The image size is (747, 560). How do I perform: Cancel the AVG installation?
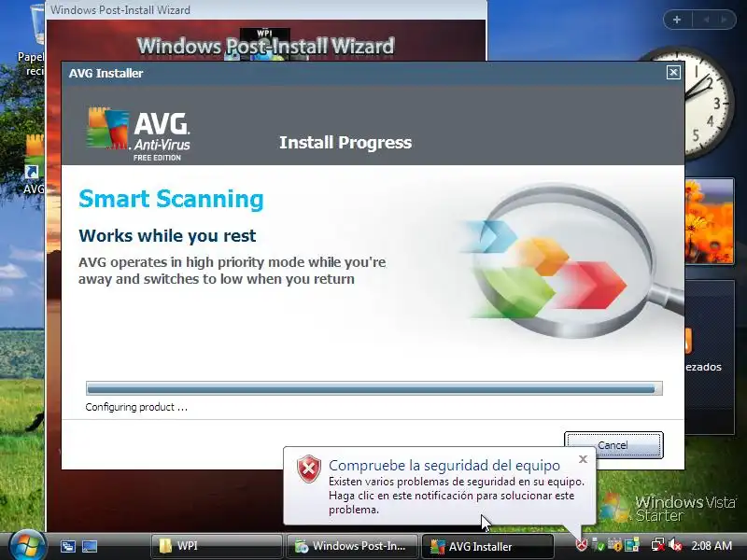click(x=613, y=445)
